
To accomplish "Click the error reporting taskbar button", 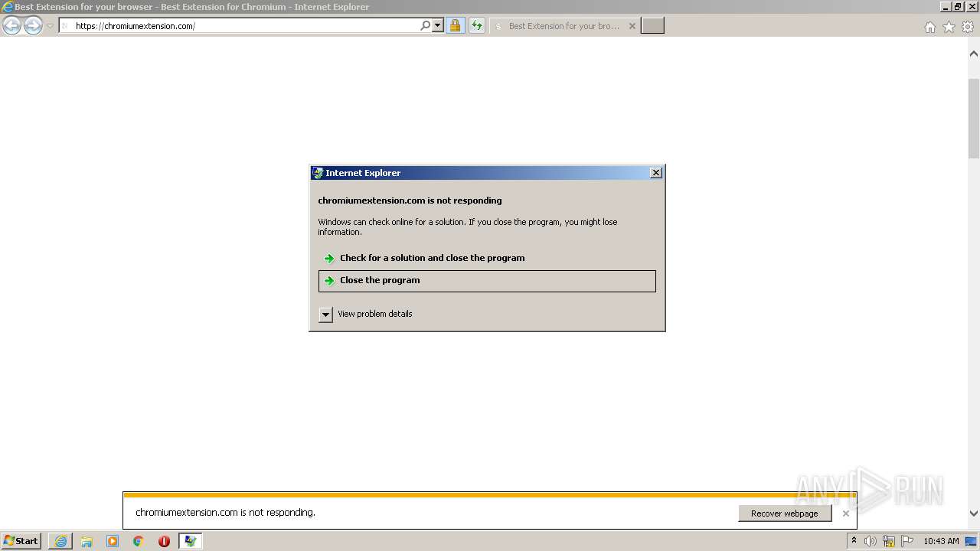I will tap(190, 541).
